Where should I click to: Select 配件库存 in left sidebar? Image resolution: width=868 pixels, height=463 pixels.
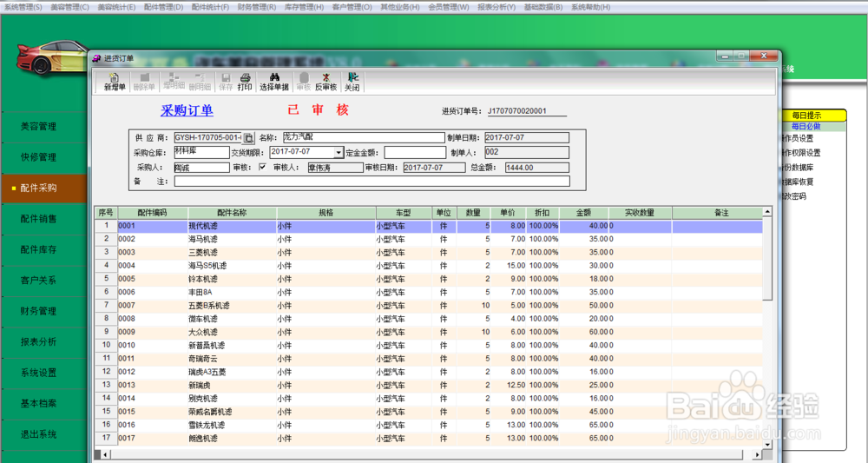[43, 250]
